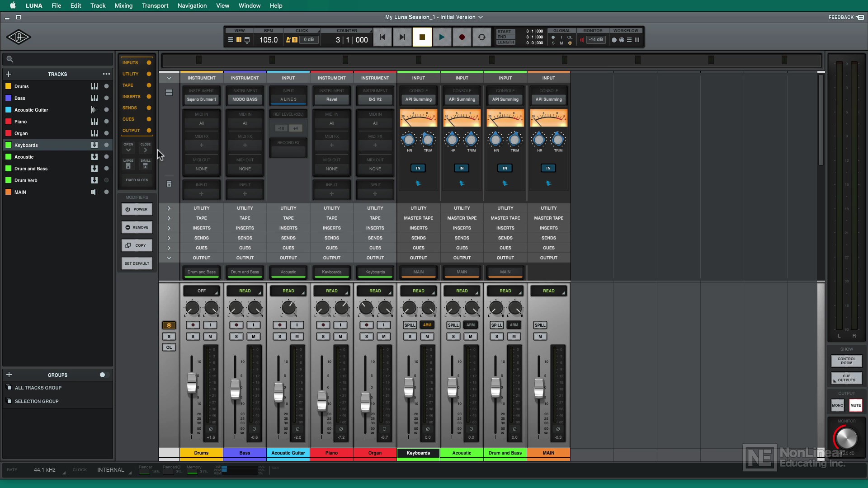Open the Transport menu
This screenshot has height=488, width=868.
(155, 5)
